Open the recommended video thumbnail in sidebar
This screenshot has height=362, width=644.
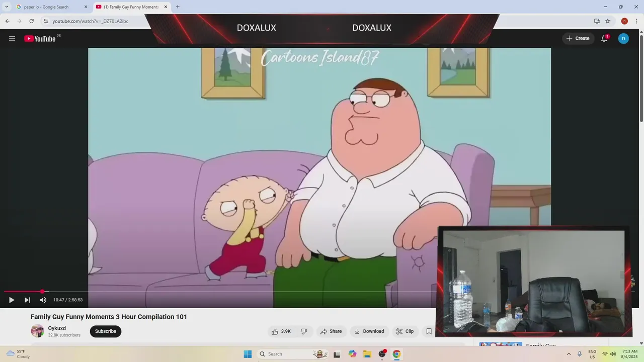501,344
